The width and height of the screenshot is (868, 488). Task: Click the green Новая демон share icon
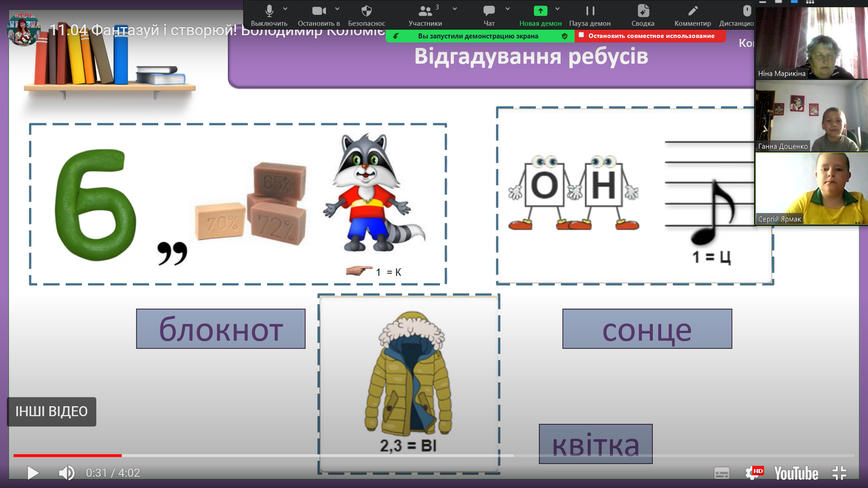point(541,11)
